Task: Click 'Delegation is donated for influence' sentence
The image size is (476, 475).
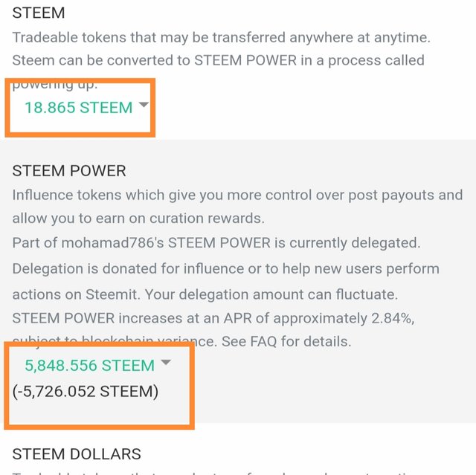Action: pyautogui.click(x=225, y=268)
